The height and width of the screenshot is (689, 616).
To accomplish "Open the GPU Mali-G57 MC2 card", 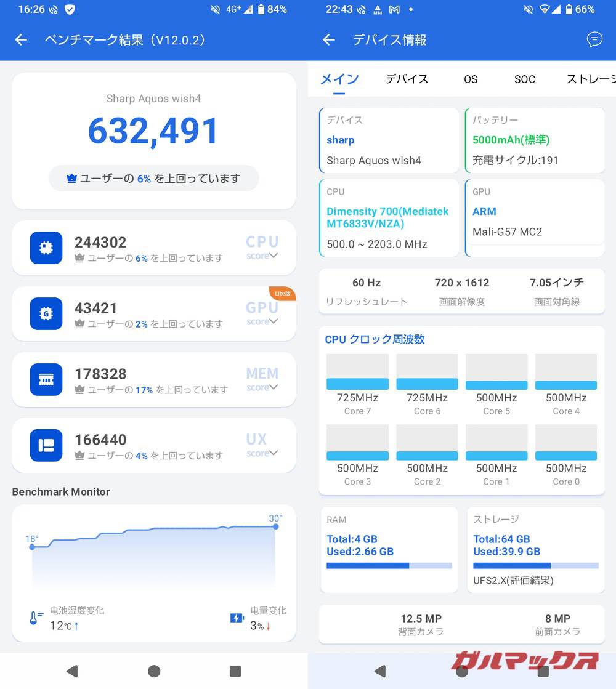I will coord(535,217).
